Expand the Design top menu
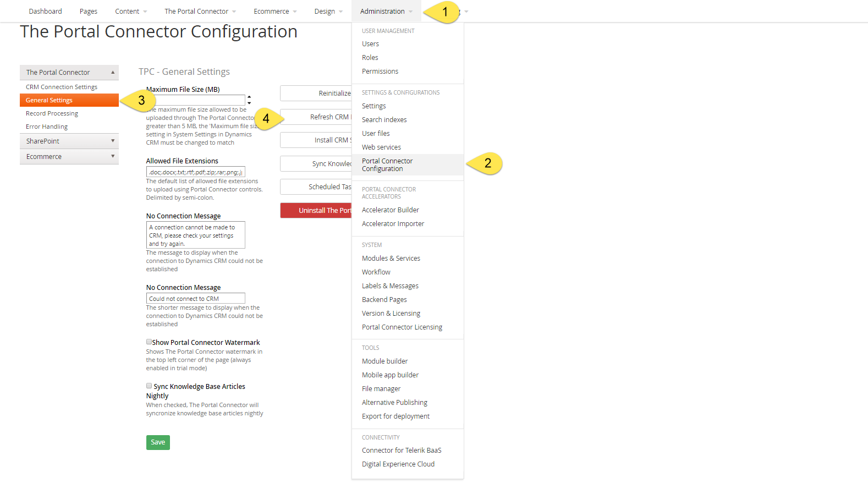The image size is (868, 483). 328,11
